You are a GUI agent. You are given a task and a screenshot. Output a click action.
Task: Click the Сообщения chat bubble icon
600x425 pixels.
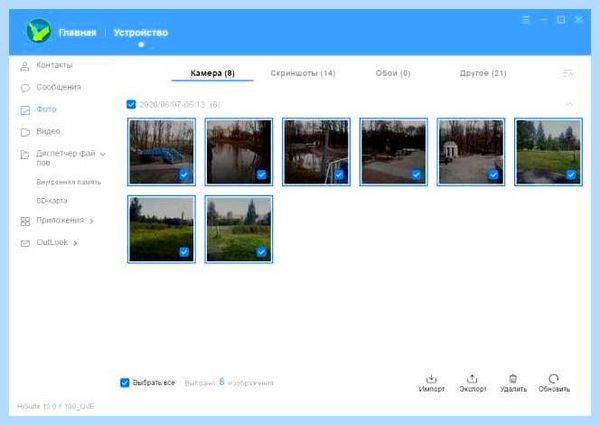(x=25, y=88)
